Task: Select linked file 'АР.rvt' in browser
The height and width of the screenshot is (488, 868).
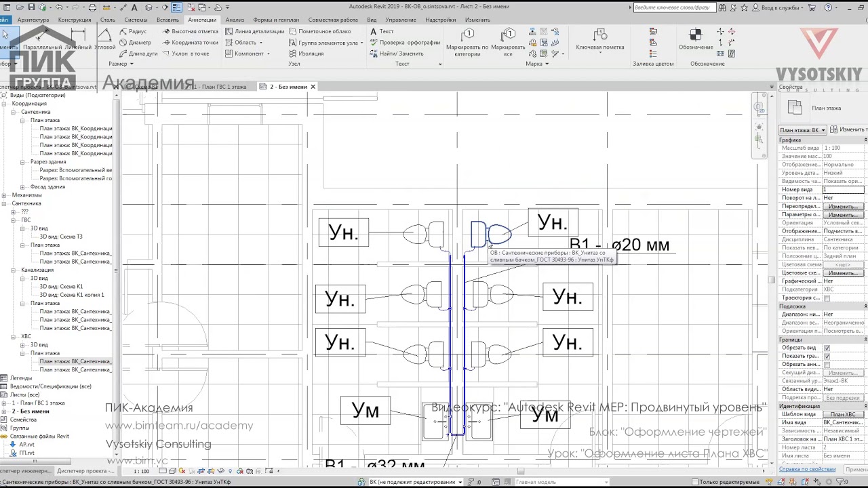Action: coord(26,445)
